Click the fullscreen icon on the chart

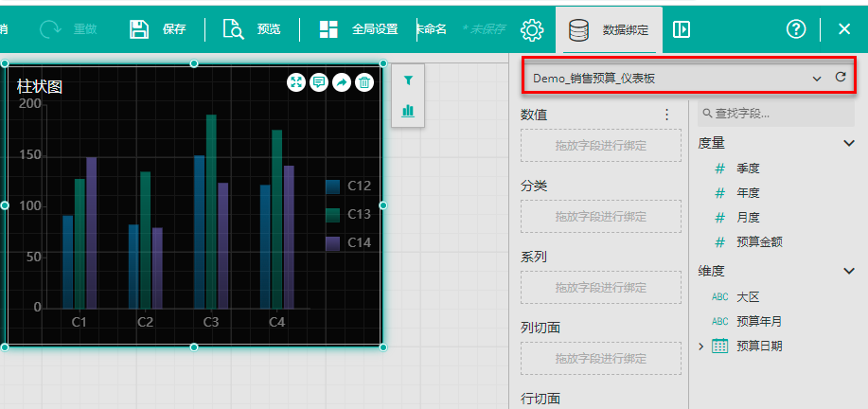[296, 83]
